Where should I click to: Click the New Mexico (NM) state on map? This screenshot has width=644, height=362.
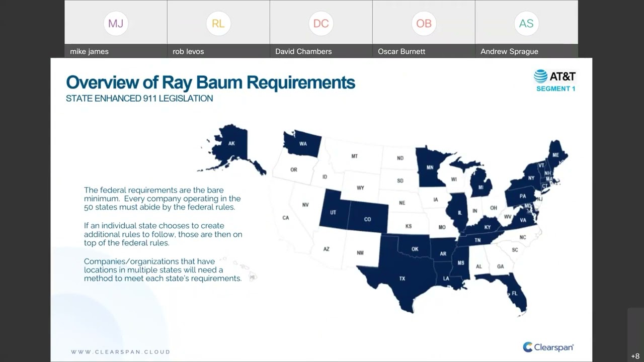coord(360,252)
